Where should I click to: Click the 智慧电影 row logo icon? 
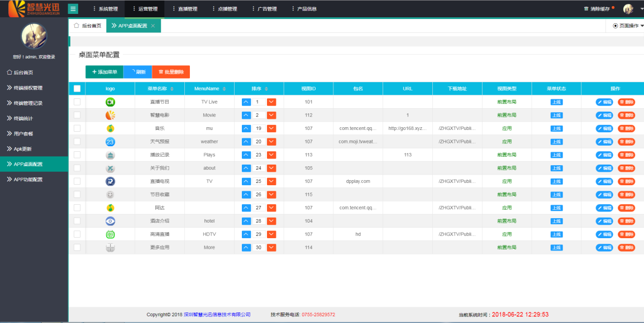[x=110, y=115]
